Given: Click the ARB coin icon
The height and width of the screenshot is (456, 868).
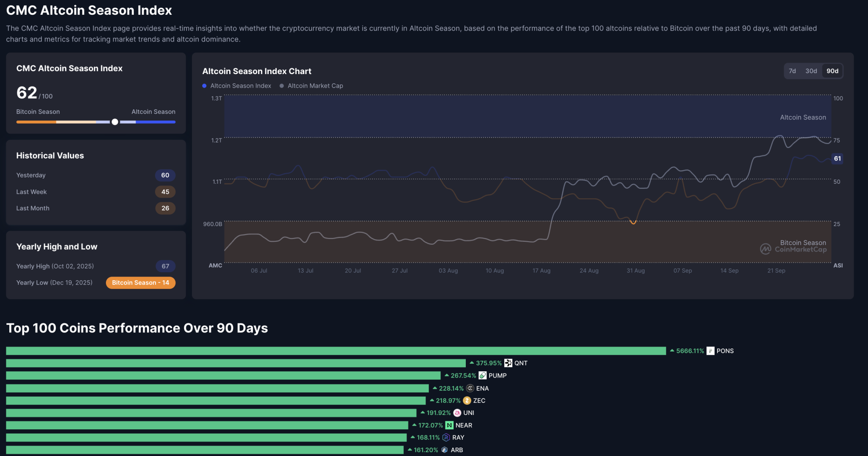Looking at the screenshot, I should tap(445, 450).
